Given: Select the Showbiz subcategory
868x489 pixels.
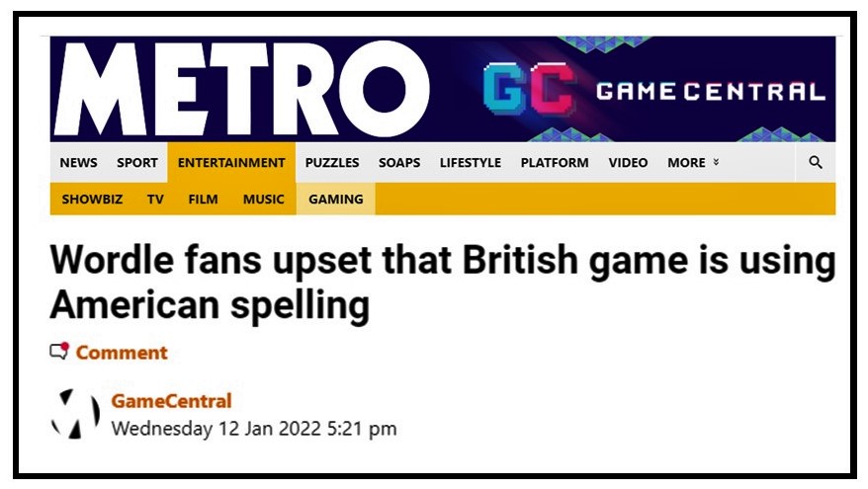Looking at the screenshot, I should click(x=92, y=200).
